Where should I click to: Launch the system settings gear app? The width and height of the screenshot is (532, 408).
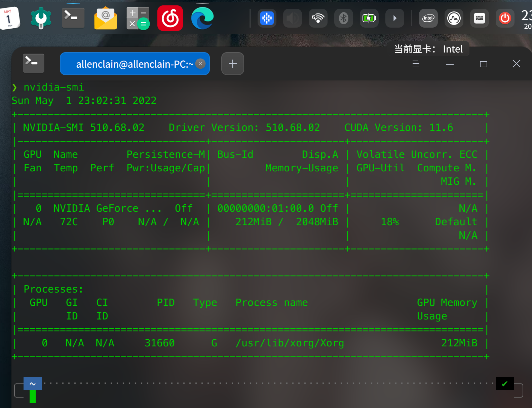41,18
